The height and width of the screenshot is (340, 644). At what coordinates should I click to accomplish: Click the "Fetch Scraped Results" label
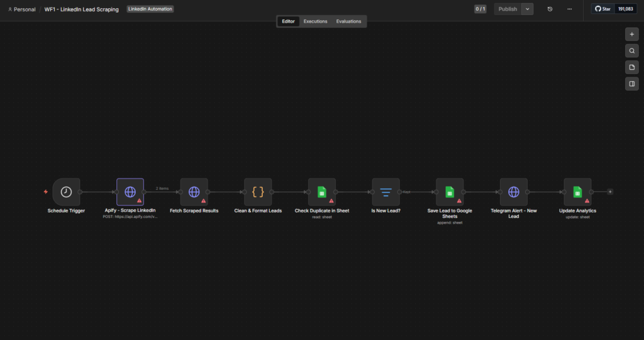pos(194,211)
